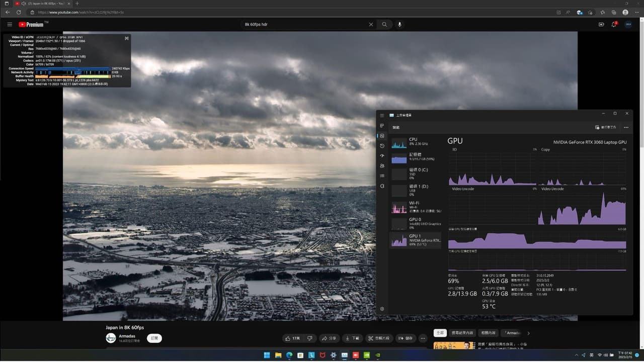Click the Save to playlist button
The height and width of the screenshot is (362, 644).
tap(406, 338)
